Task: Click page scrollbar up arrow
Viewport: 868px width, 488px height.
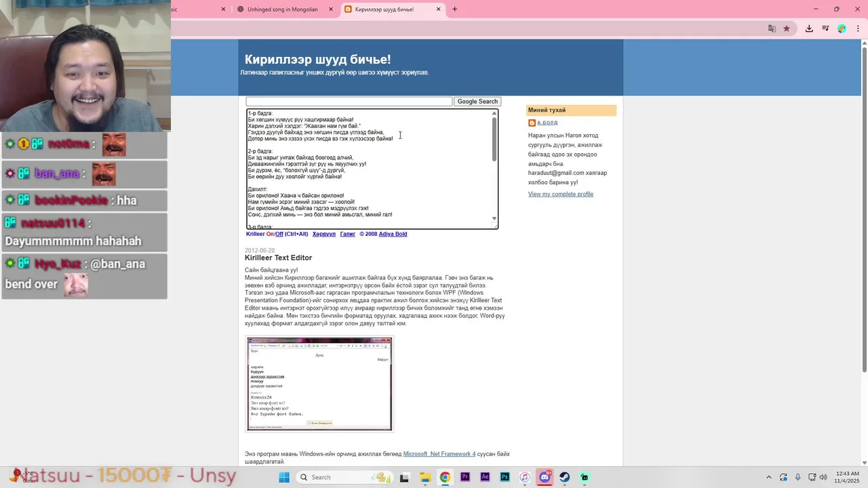Action: coord(864,43)
